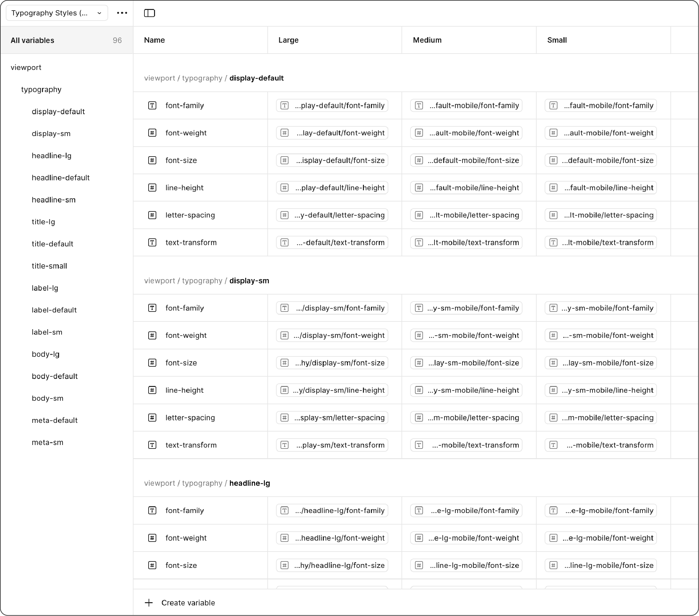Click the Medium column header

click(x=427, y=40)
